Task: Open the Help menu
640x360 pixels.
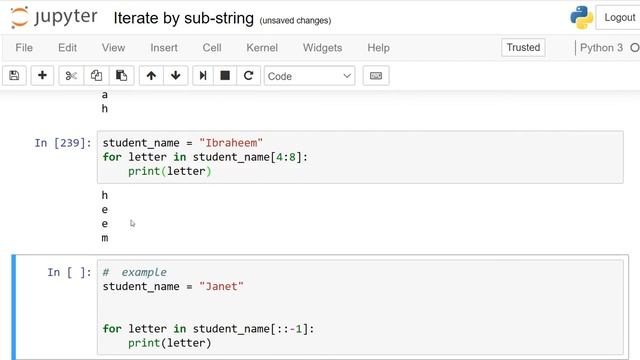Action: click(378, 48)
